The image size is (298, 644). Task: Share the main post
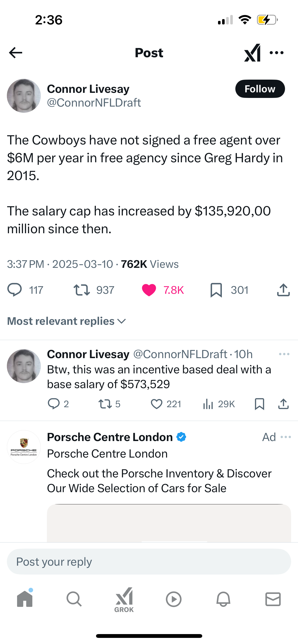coord(283,290)
